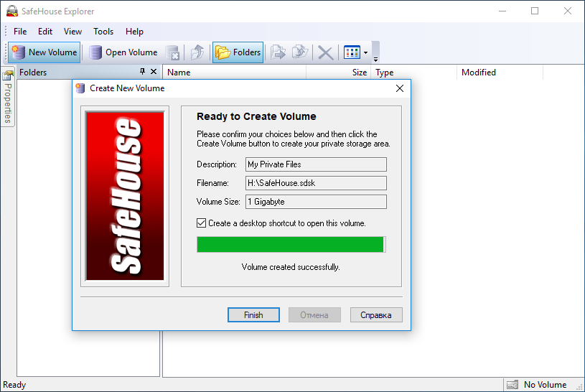Click the green volume creation progress bar
This screenshot has height=392, width=585.
click(x=291, y=245)
